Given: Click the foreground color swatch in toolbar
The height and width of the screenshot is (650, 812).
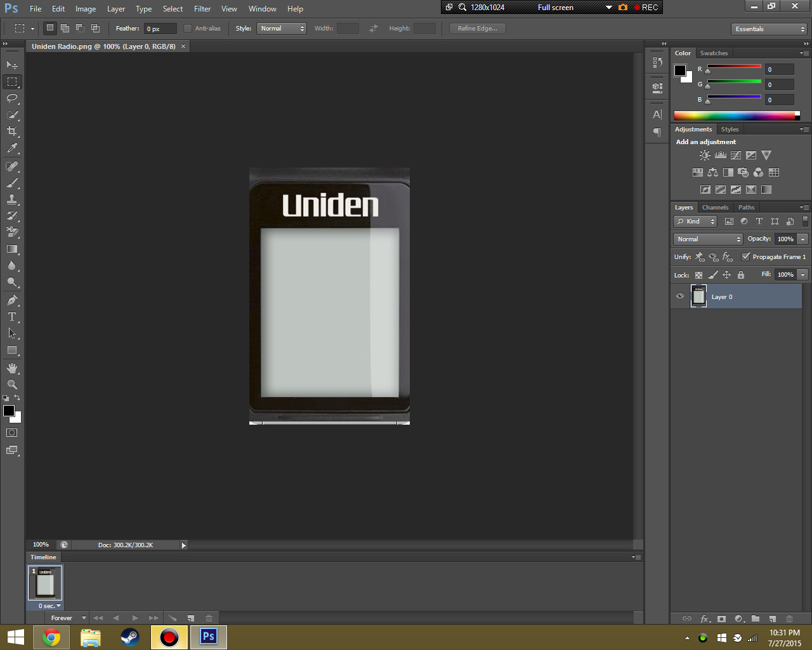Looking at the screenshot, I should 9,411.
